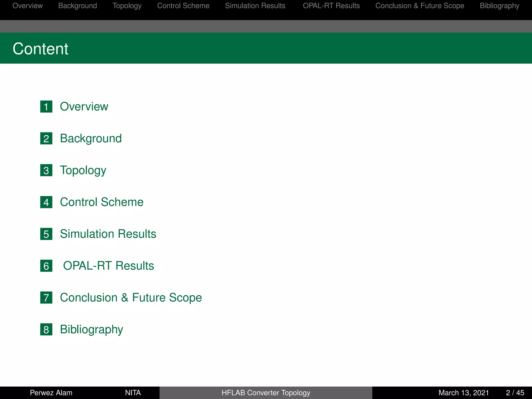532x399 pixels.
Task: Switch to Bibliography in top navigation bar
Action: coord(499,6)
